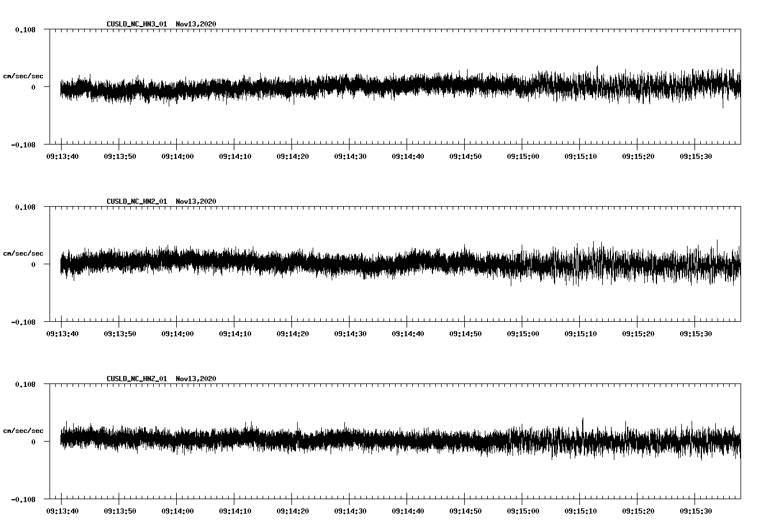The height and width of the screenshot is (532, 782).
Task: Click the -0.108 lower limit on middle plot
Action: (x=23, y=322)
